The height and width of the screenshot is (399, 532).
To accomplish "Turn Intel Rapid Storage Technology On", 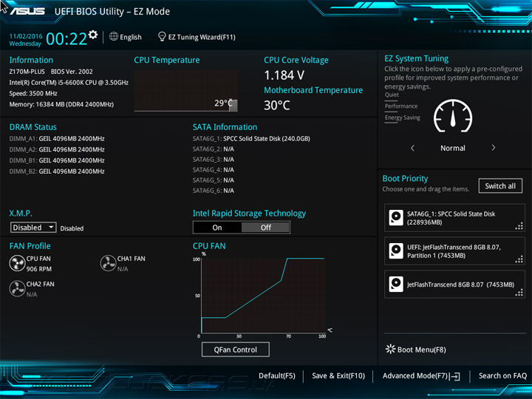I will (217, 228).
